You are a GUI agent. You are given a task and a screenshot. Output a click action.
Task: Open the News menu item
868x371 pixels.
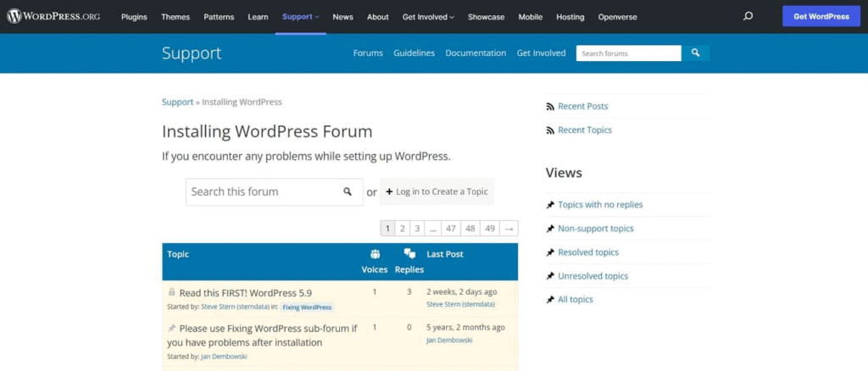point(342,17)
